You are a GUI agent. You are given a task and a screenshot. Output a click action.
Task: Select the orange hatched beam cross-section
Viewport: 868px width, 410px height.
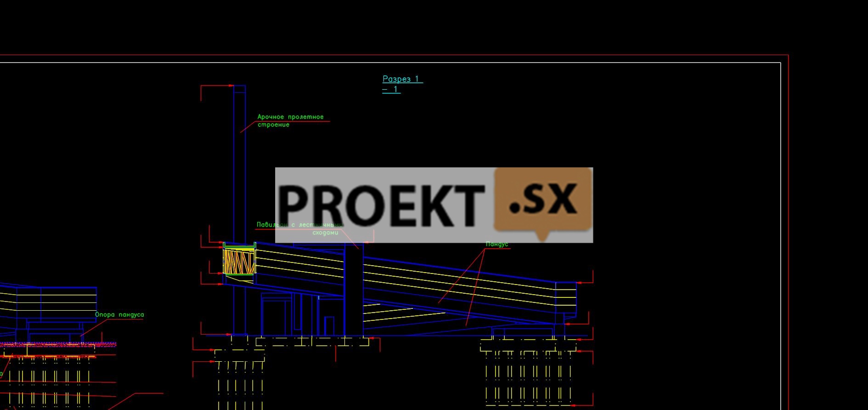239,261
